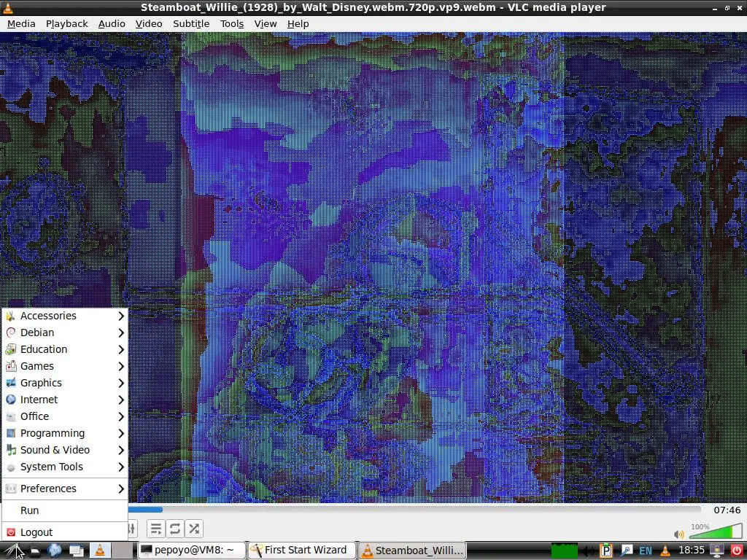Image resolution: width=747 pixels, height=560 pixels.
Task: Click the Games menu category icon
Action: [x=11, y=366]
